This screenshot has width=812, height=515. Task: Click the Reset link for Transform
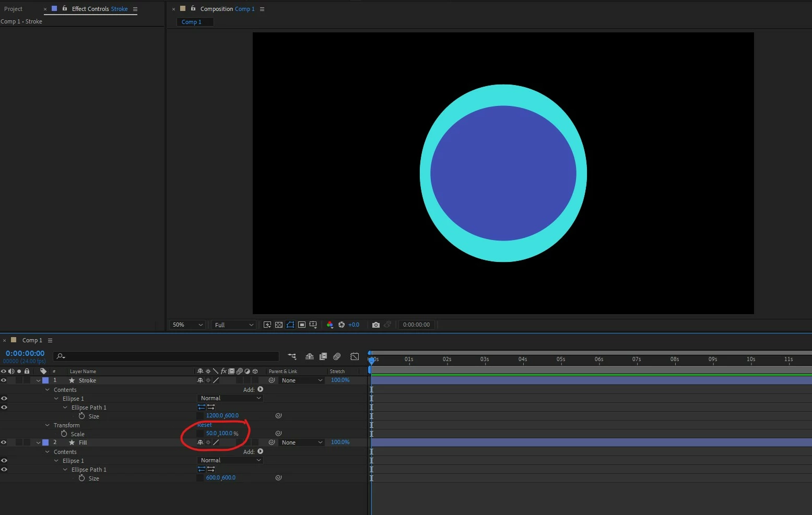click(x=205, y=425)
